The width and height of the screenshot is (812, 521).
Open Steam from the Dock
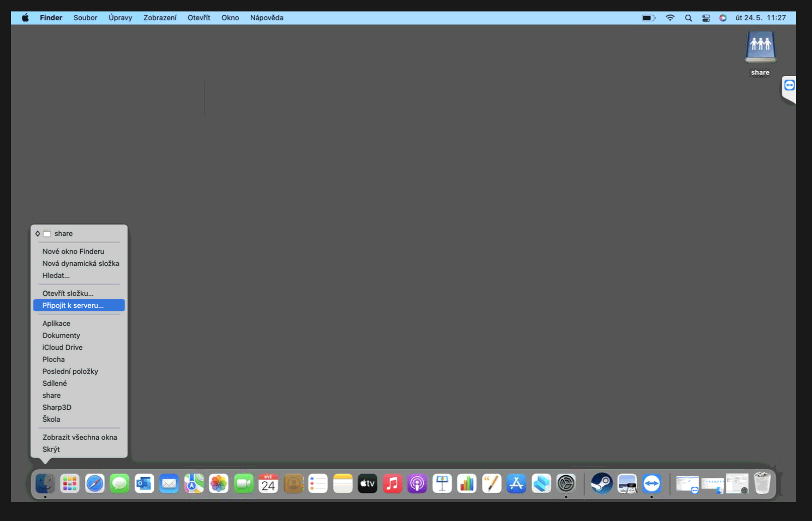[x=602, y=483]
